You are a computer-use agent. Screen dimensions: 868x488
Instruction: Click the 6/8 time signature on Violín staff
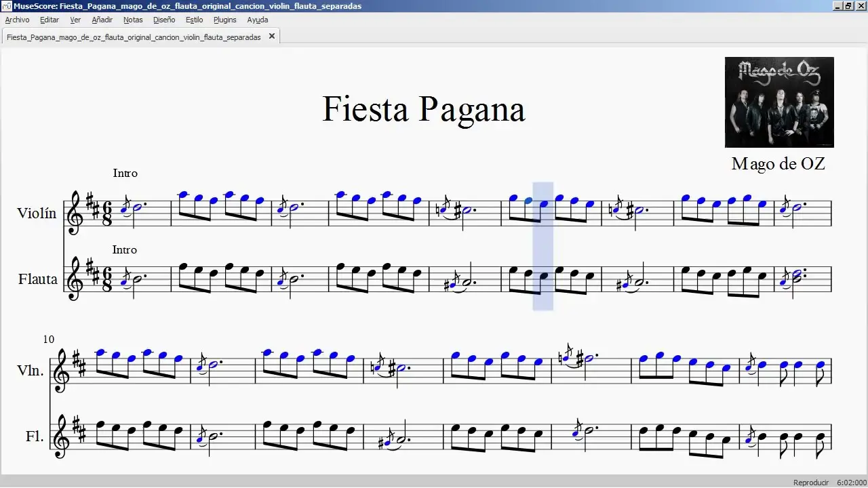pos(107,213)
